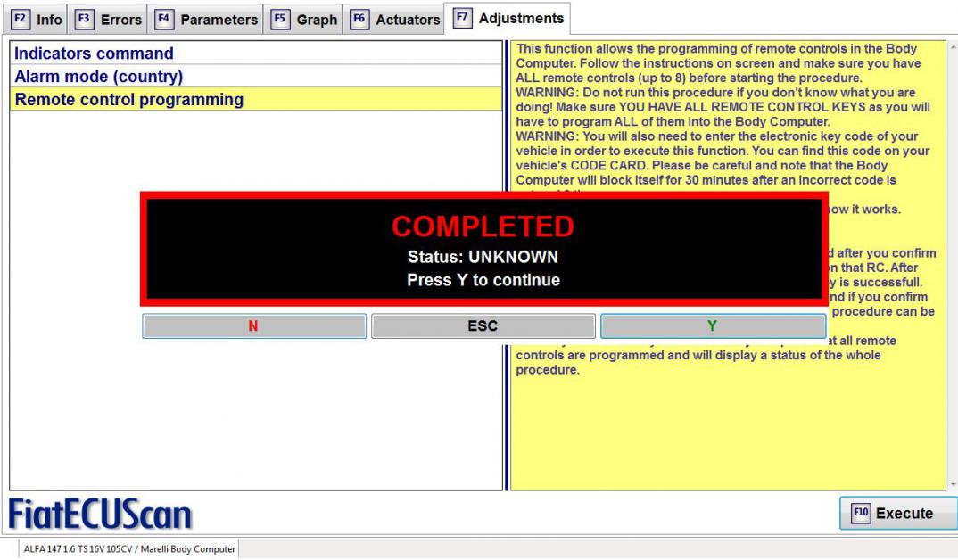Select the Indicators command adjustment
This screenshot has height=560, width=958.
coord(256,54)
